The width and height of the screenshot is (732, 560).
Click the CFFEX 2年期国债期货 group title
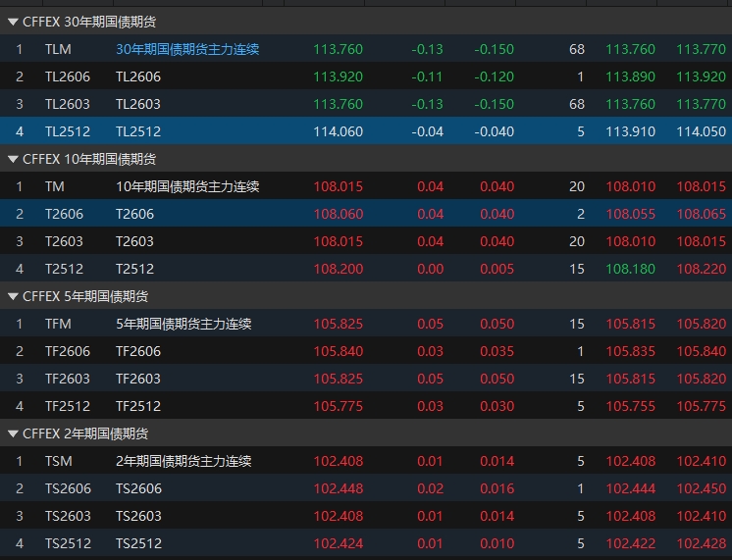coord(85,433)
